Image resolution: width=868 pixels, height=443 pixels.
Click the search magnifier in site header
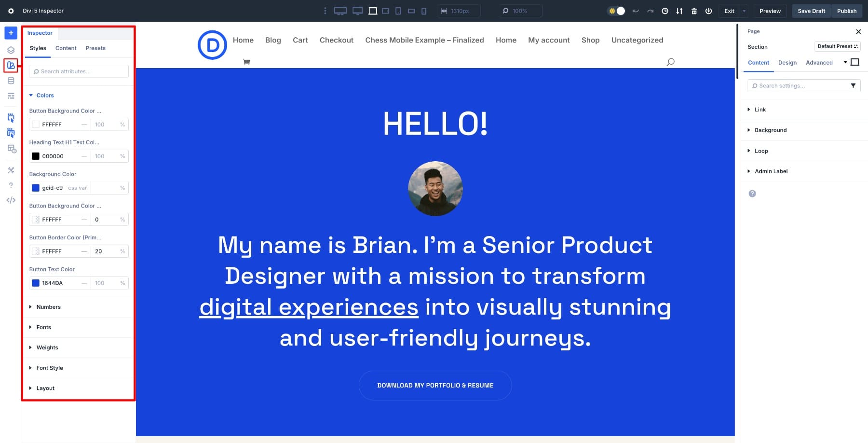pos(670,62)
